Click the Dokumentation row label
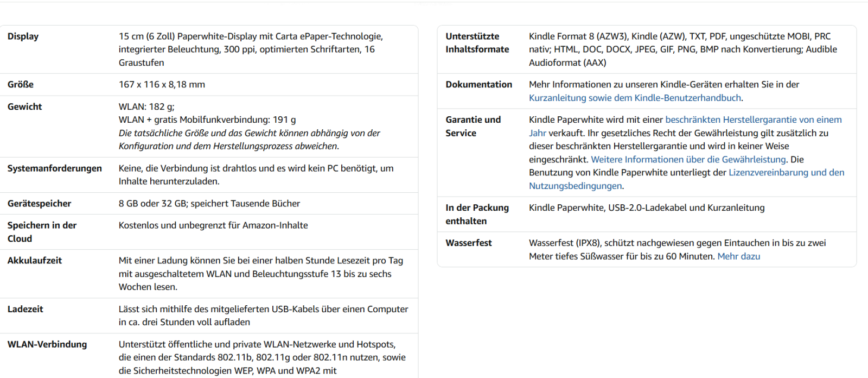This screenshot has width=868, height=378. [479, 85]
